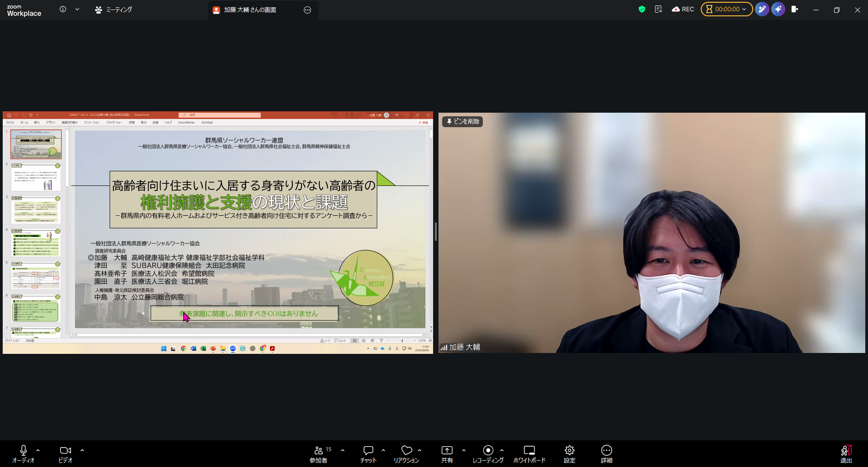Toggle the ビデオ camera on or off
868x467 pixels.
(66, 454)
